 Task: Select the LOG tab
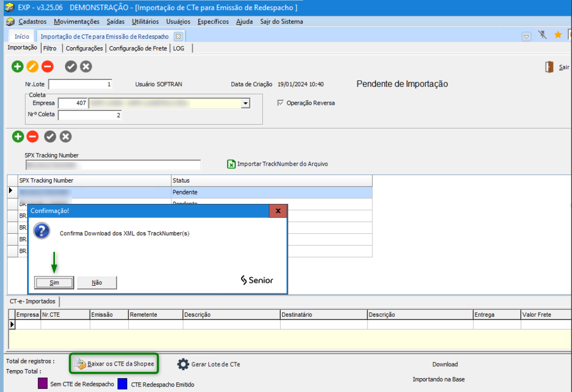click(179, 48)
